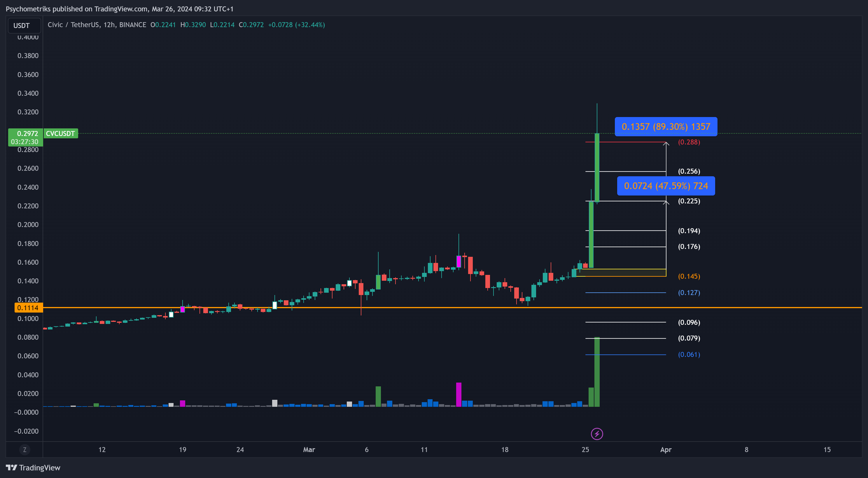868x478 pixels.
Task: Click the current price 0.2972 axis label
Action: pos(28,133)
